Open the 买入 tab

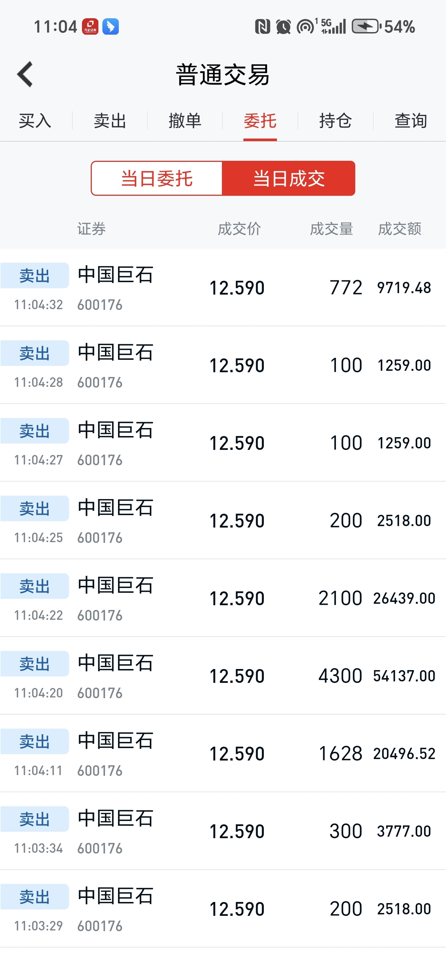coord(35,121)
